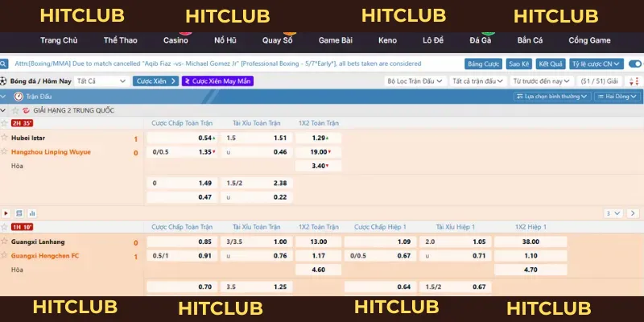The height and width of the screenshot is (322, 644).
Task: Toggle the star beside 2H 35' match
Action: click(4, 123)
